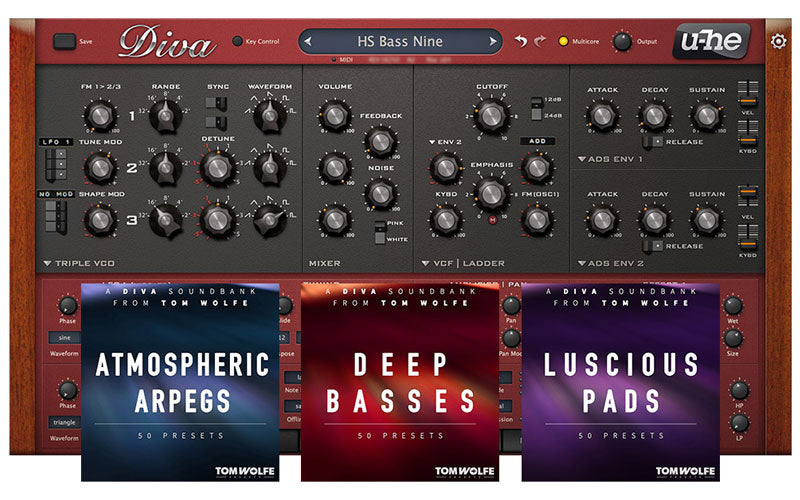Click oscillator 1 Waveform knob
The image size is (800, 500).
point(270,116)
